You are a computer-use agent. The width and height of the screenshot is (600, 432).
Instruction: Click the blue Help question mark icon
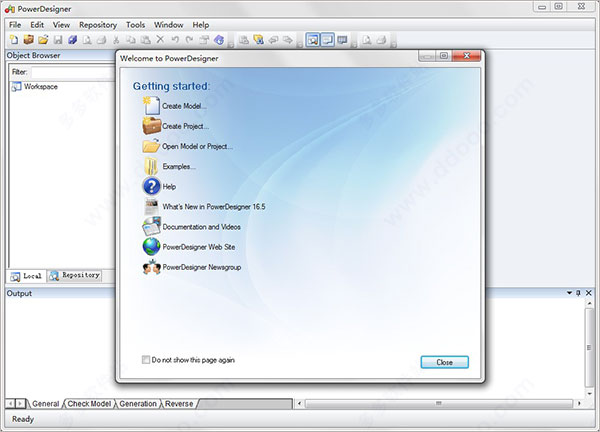click(x=152, y=186)
